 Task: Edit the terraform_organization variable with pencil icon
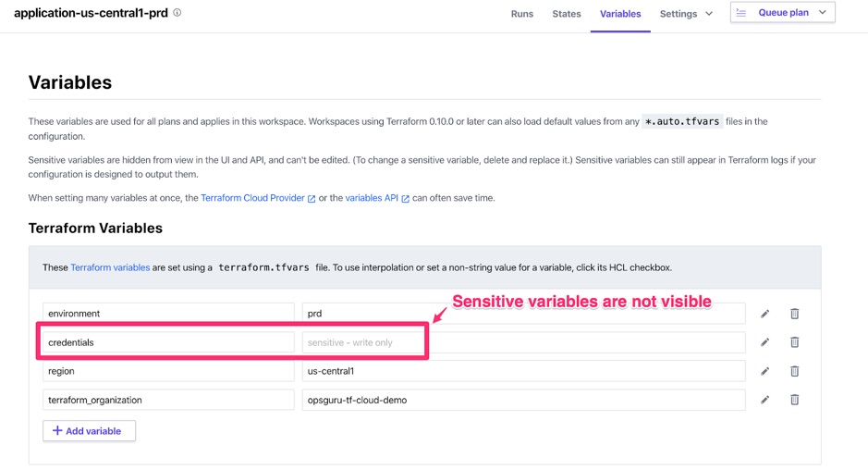pos(764,400)
